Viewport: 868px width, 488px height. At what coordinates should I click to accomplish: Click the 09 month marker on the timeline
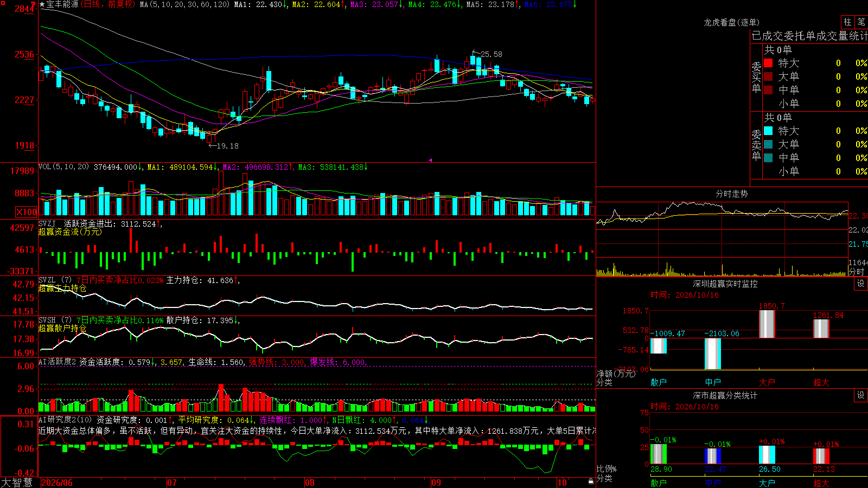[x=436, y=482]
